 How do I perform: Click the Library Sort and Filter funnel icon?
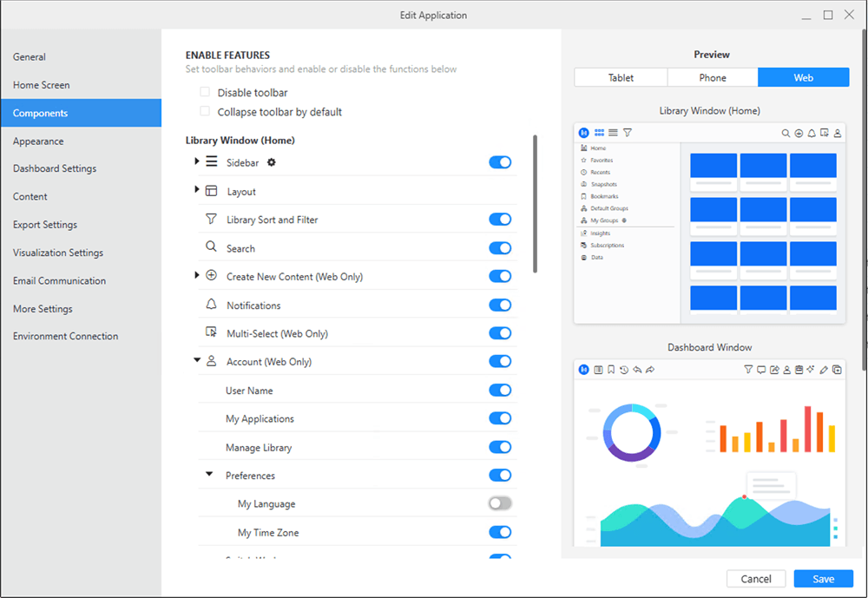click(x=211, y=220)
